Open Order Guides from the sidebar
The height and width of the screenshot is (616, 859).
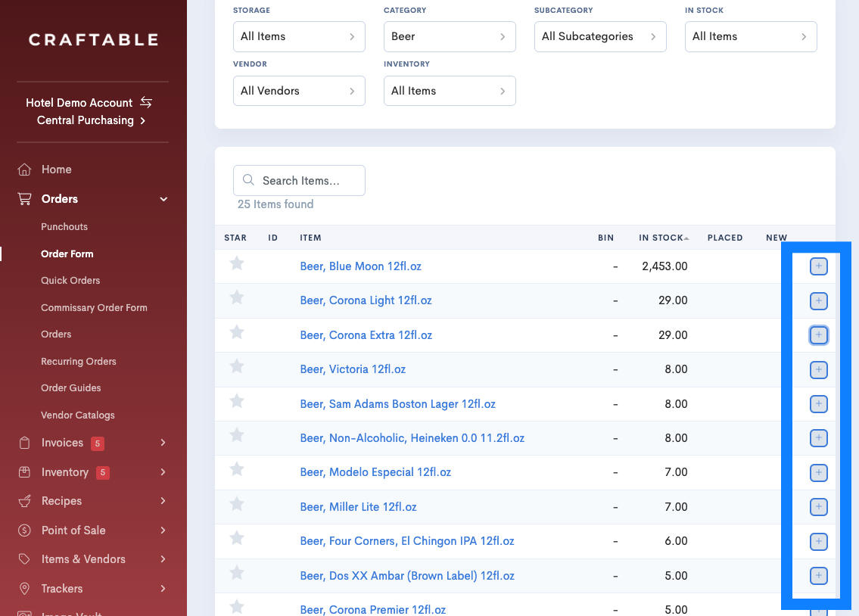(70, 387)
